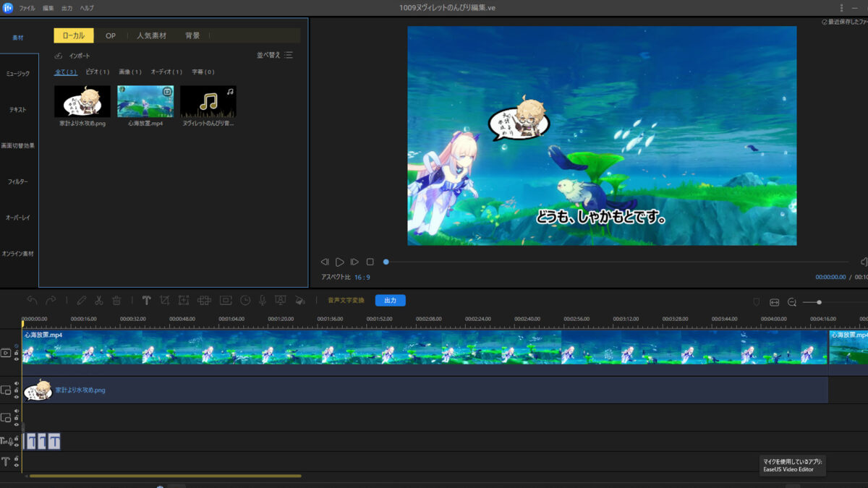Viewport: 868px width, 488px height.
Task: Redo the action with the redo arrow
Action: click(x=51, y=300)
